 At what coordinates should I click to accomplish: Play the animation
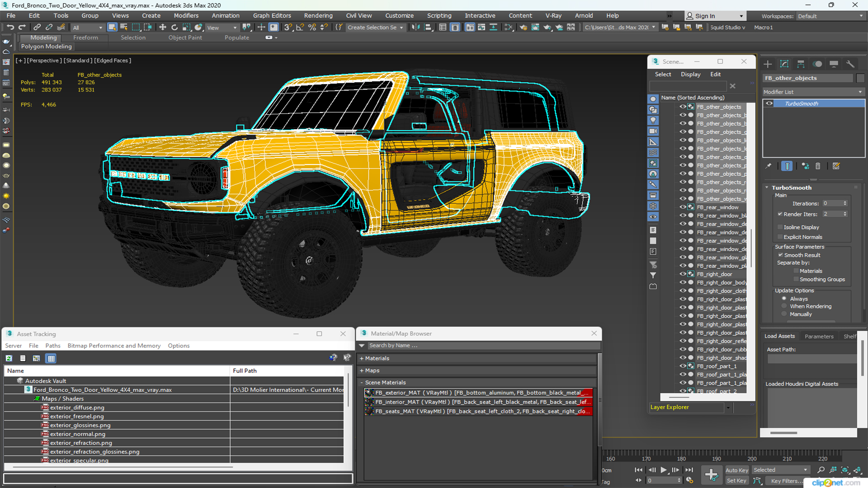663,470
